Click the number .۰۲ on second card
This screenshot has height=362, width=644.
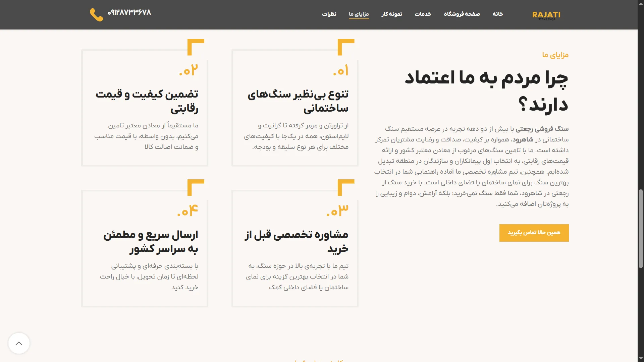click(189, 70)
